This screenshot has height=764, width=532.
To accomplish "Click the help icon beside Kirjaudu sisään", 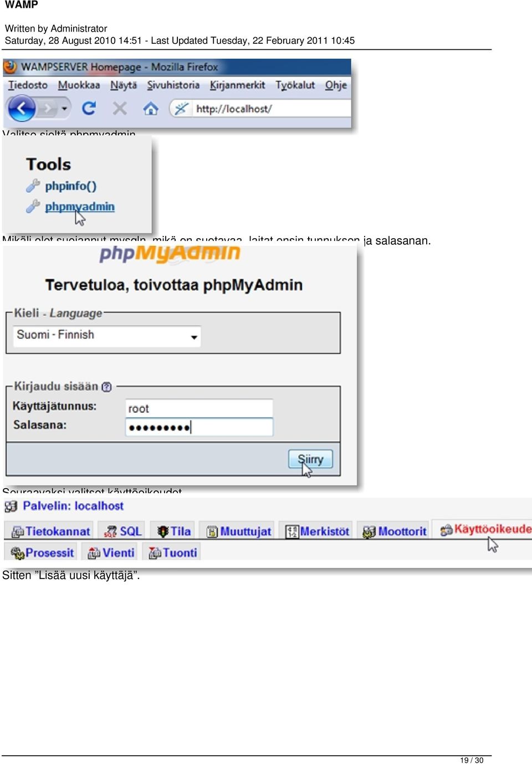I will click(x=106, y=387).
